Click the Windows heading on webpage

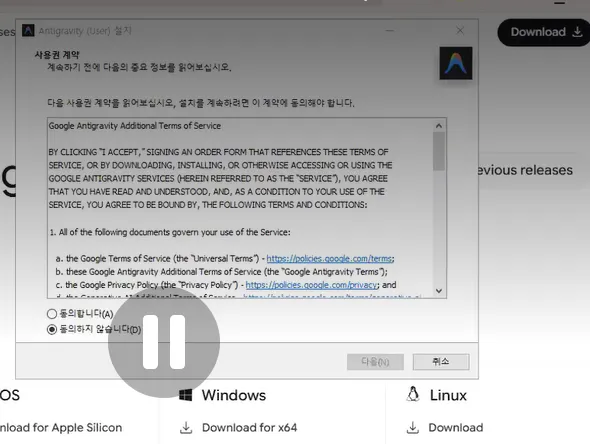(234, 395)
